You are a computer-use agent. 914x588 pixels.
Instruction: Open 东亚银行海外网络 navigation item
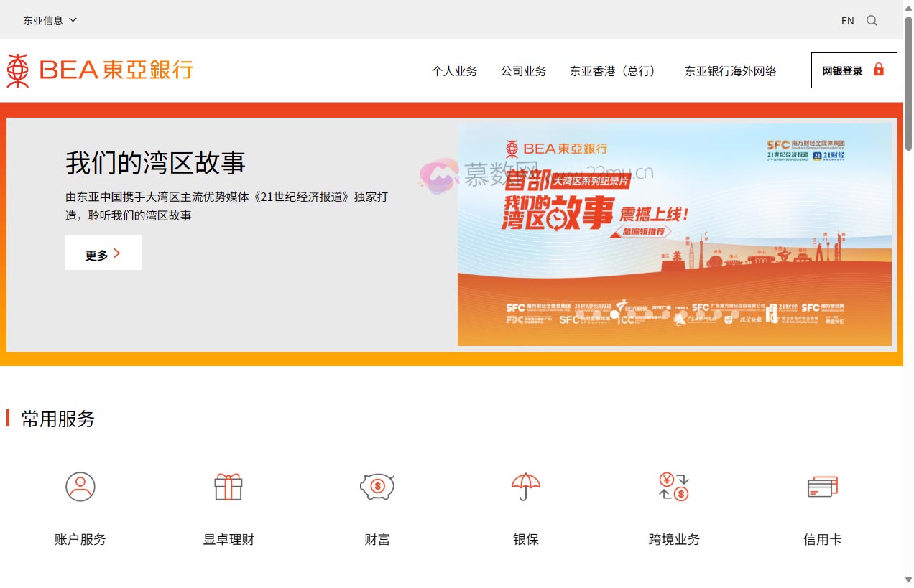730,71
